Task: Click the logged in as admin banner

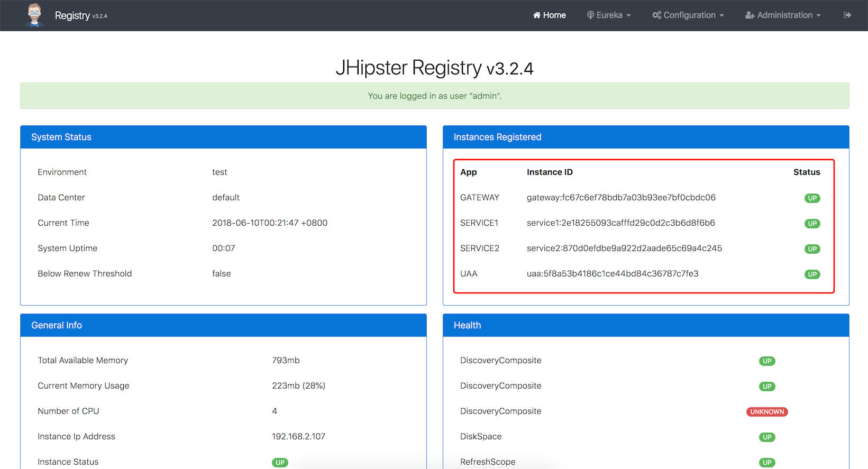Action: [435, 96]
